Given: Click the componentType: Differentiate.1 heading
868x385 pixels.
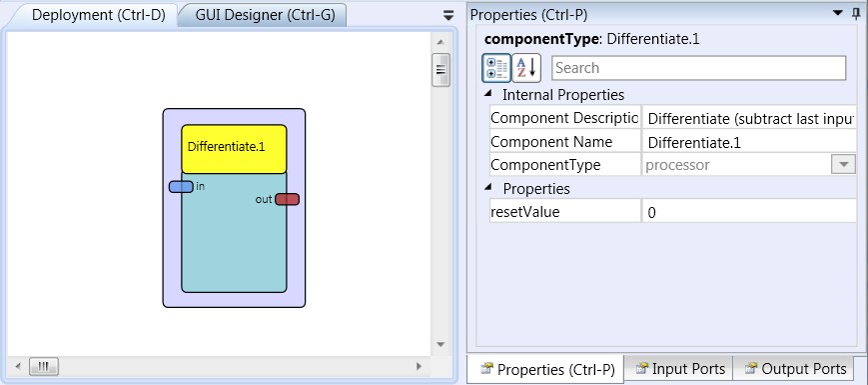Looking at the screenshot, I should pyautogui.click(x=591, y=39).
